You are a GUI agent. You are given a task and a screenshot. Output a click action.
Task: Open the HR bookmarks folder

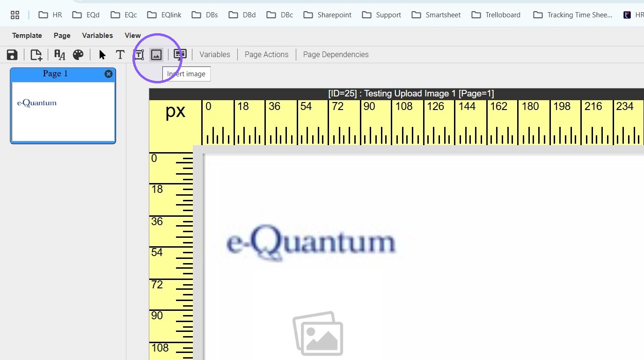point(50,15)
